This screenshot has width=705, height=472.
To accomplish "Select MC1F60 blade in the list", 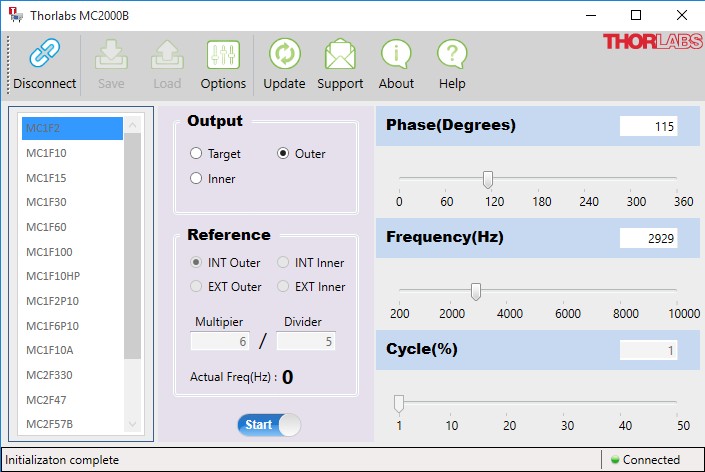I will click(72, 227).
